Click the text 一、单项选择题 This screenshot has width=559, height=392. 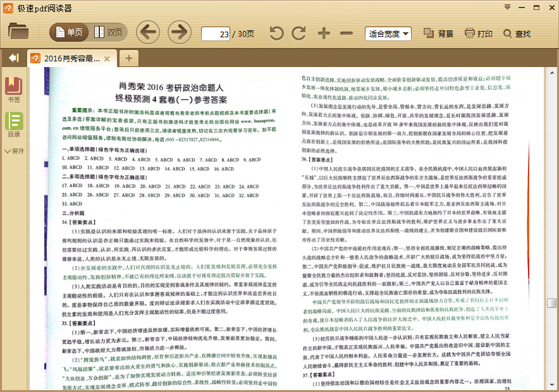click(x=79, y=150)
